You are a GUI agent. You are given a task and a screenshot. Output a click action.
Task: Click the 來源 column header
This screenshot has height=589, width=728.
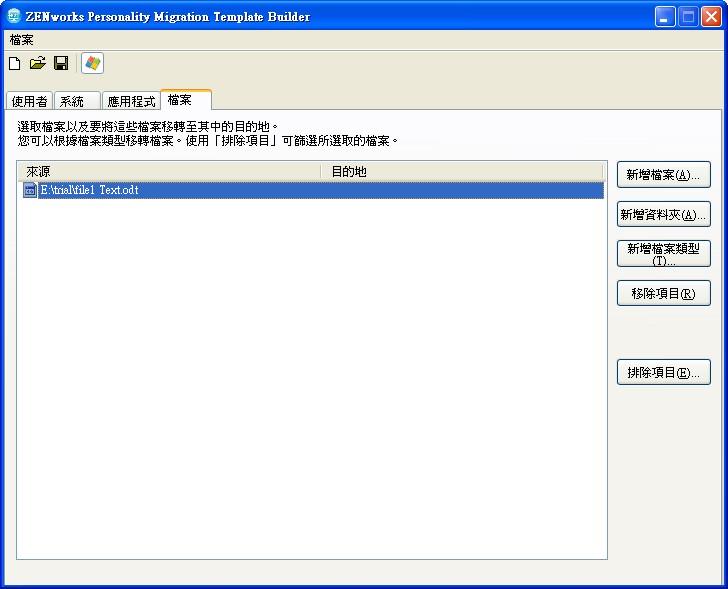pos(169,172)
